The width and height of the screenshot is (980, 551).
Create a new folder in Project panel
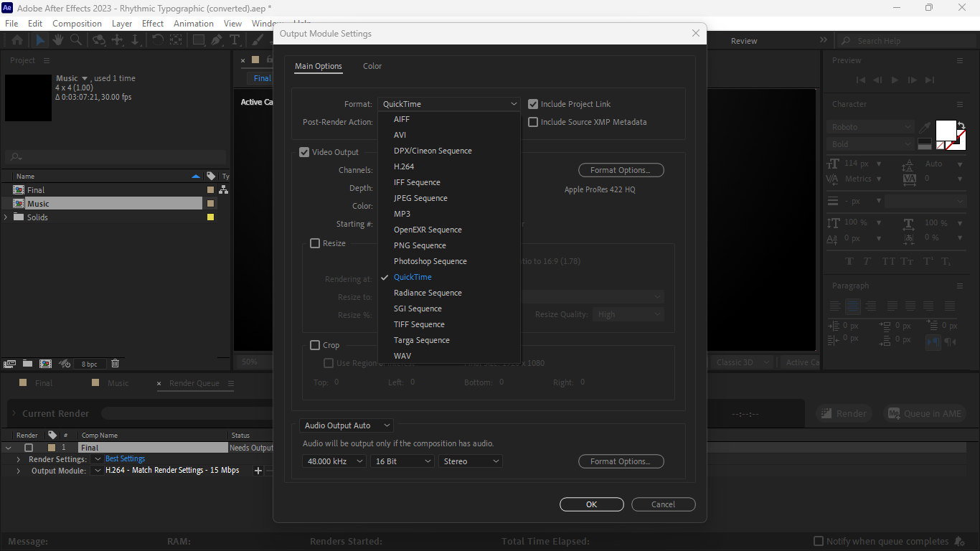click(x=27, y=364)
